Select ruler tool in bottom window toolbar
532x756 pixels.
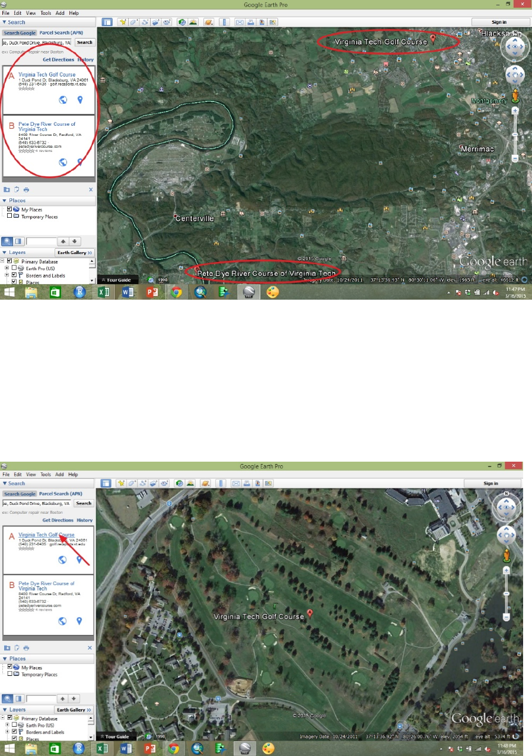[221, 483]
